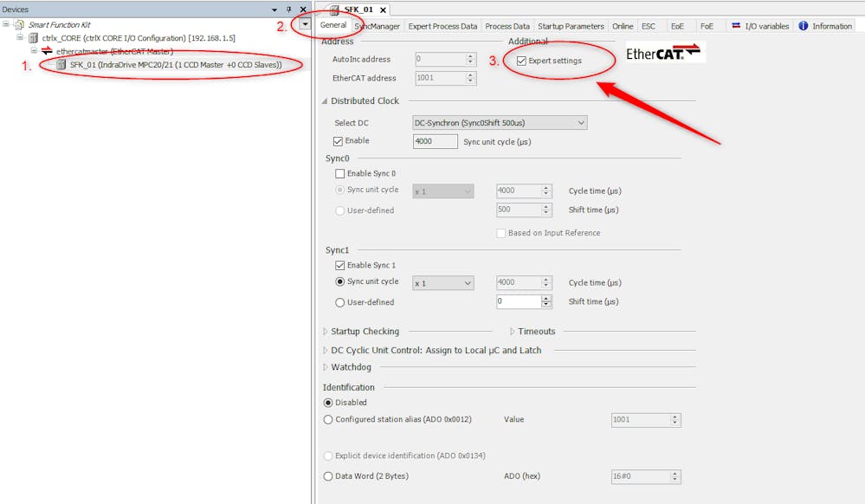Click the SFK_01 tab device icon

pos(334,10)
